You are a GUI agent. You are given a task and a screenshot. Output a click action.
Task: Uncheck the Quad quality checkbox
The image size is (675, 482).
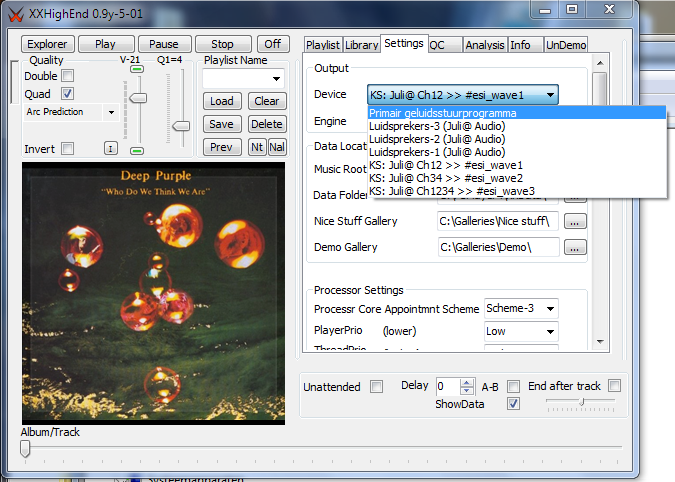(x=68, y=93)
